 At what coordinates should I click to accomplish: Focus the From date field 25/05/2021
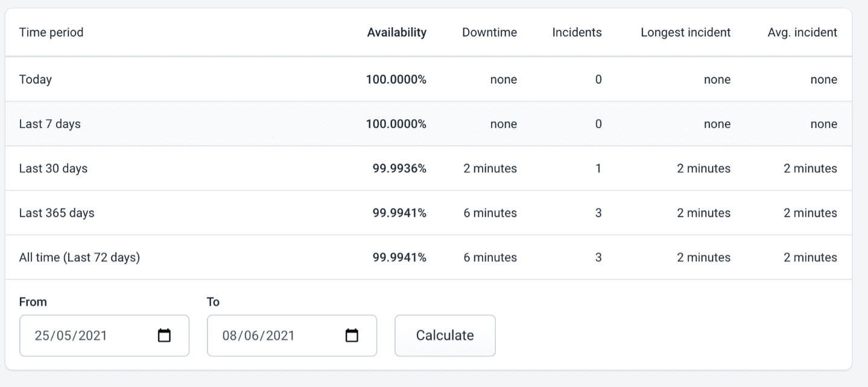point(71,336)
